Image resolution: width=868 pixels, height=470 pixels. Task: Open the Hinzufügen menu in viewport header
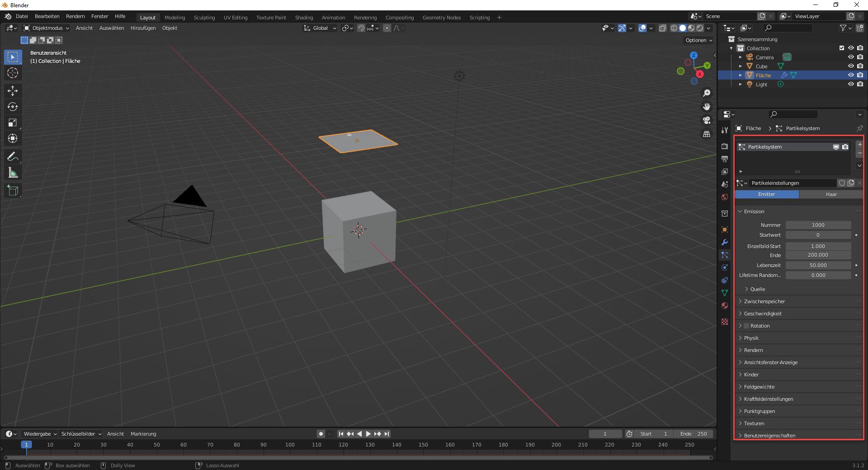[x=143, y=28]
